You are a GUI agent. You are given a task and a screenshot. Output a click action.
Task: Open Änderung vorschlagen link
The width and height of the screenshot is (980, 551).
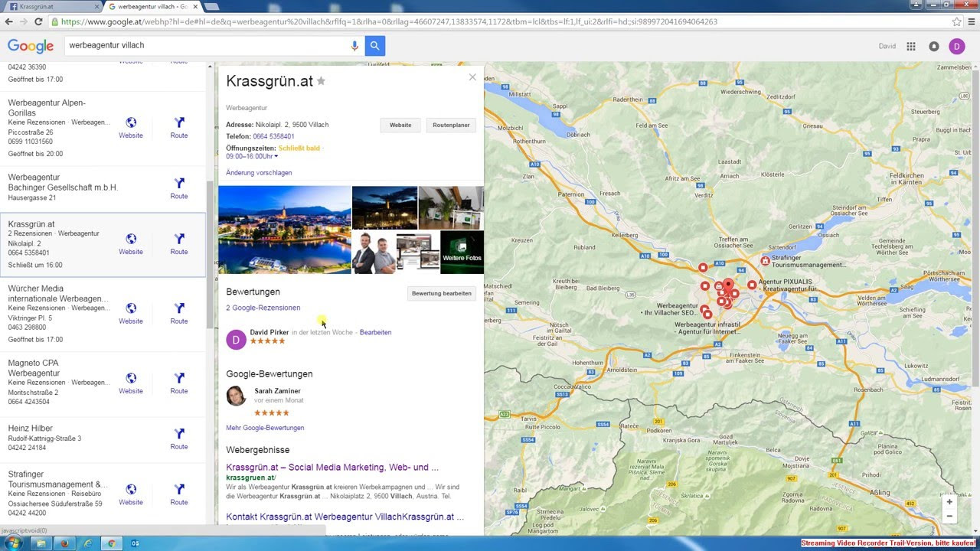259,173
